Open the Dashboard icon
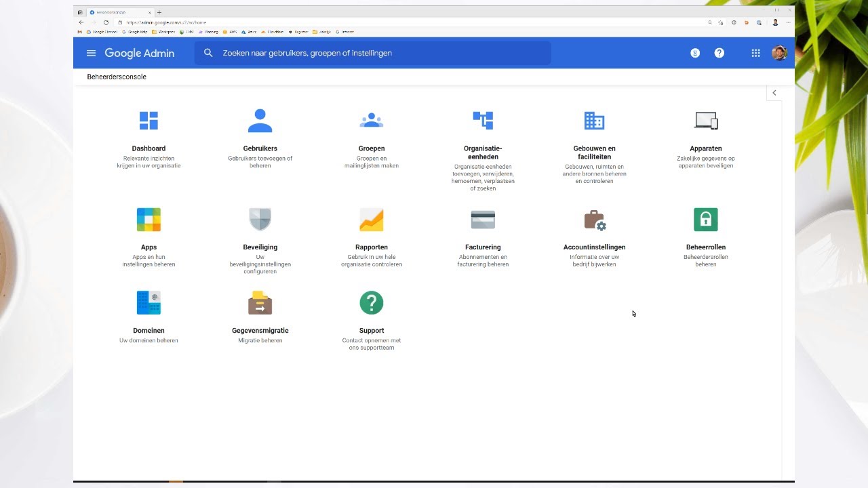This screenshot has width=868, height=488. [x=149, y=121]
